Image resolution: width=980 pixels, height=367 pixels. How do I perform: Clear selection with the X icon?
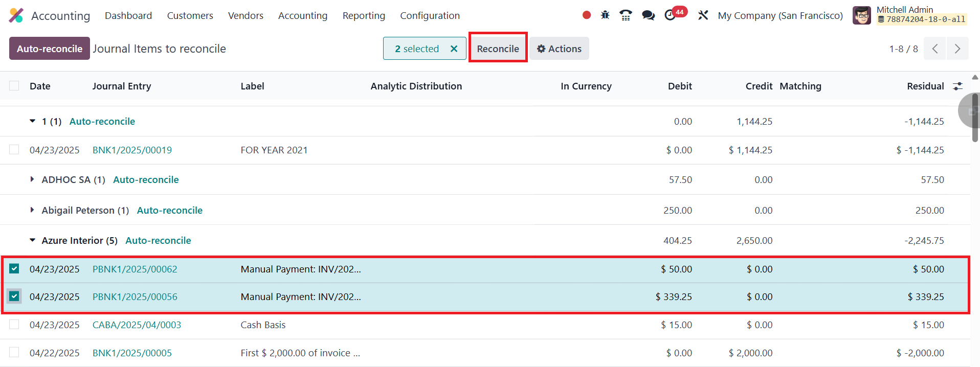tap(454, 49)
